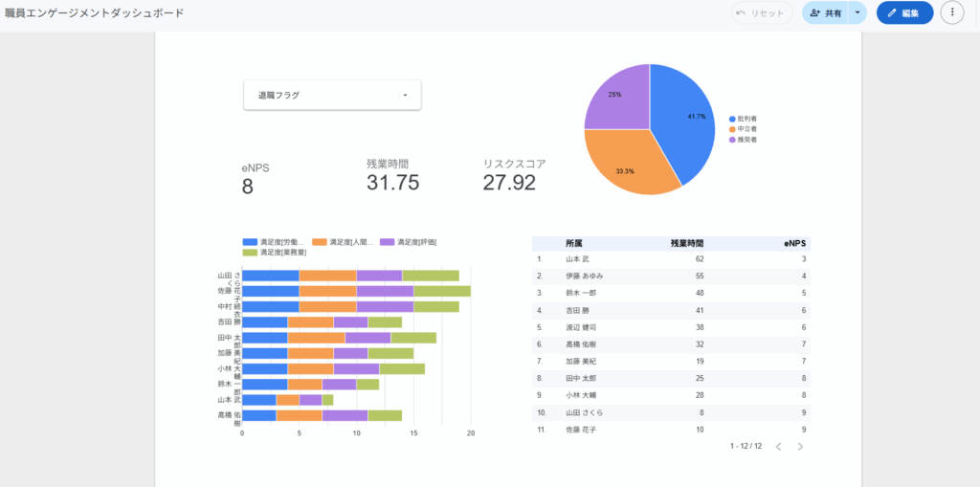Click the 満足度[評価] purple legend item
Image resolution: width=980 pixels, height=487 pixels.
point(412,242)
